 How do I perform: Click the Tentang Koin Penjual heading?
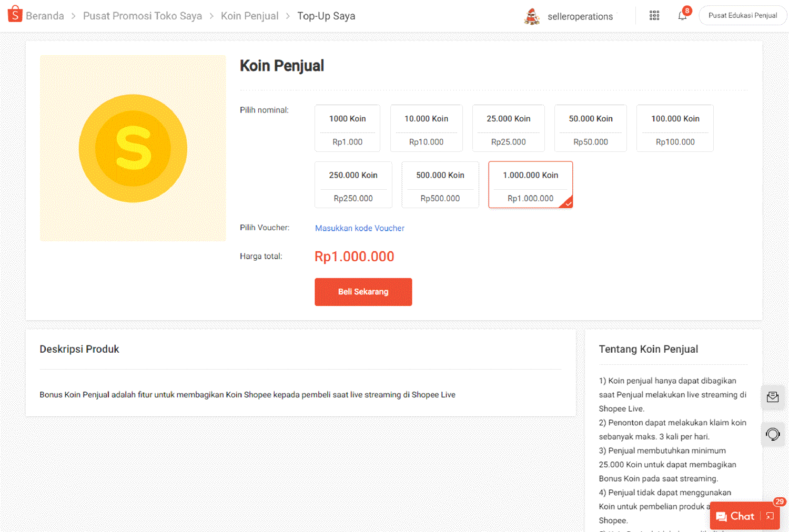coord(649,349)
